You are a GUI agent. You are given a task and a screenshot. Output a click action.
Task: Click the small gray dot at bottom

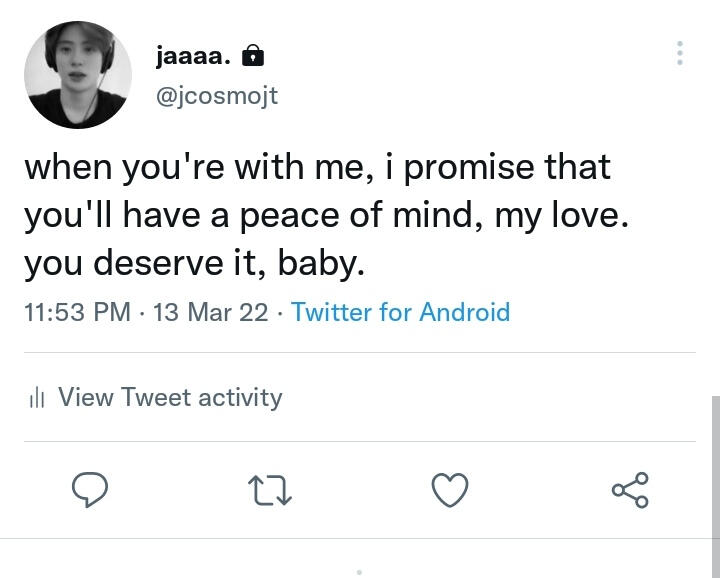coord(359,572)
